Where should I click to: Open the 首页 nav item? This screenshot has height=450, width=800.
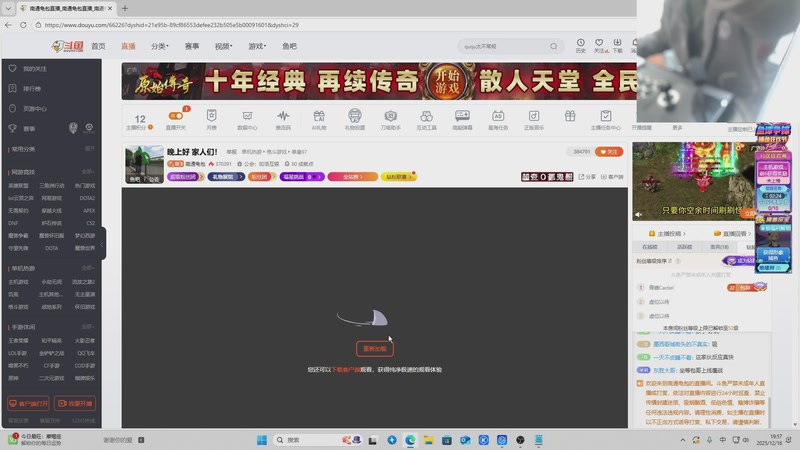[98, 46]
